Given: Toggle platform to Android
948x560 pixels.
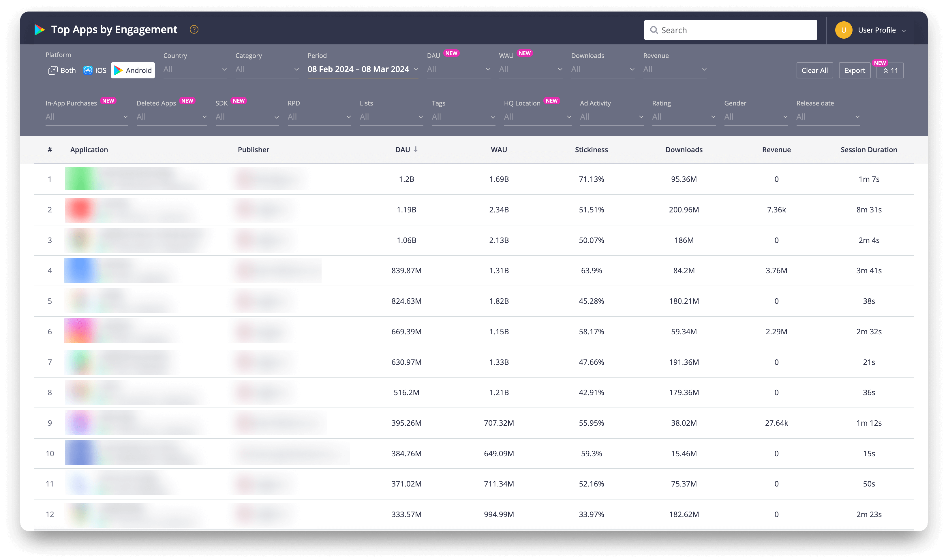Looking at the screenshot, I should point(132,70).
